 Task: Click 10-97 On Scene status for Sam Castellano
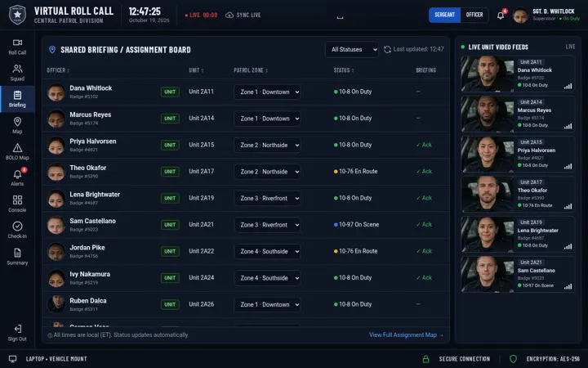coord(356,225)
